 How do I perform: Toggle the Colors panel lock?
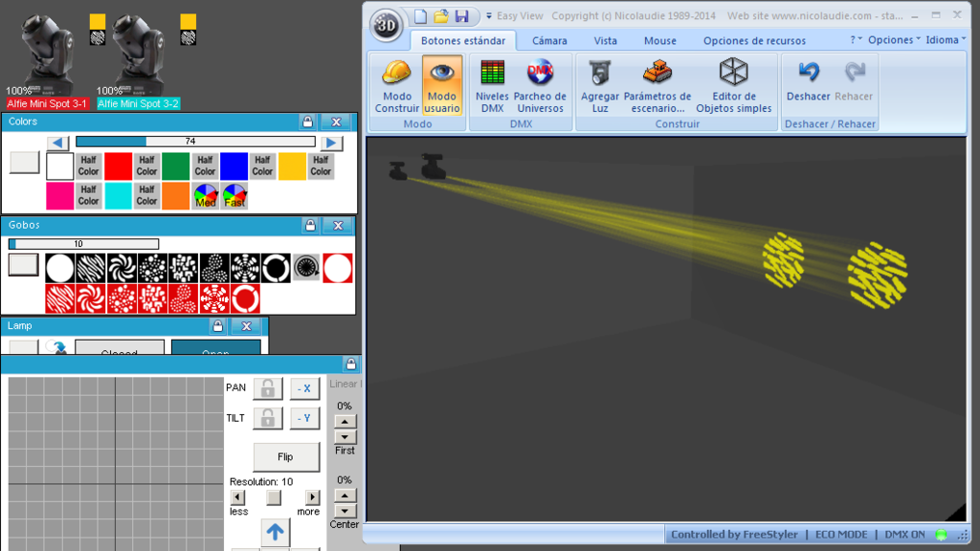(307, 121)
